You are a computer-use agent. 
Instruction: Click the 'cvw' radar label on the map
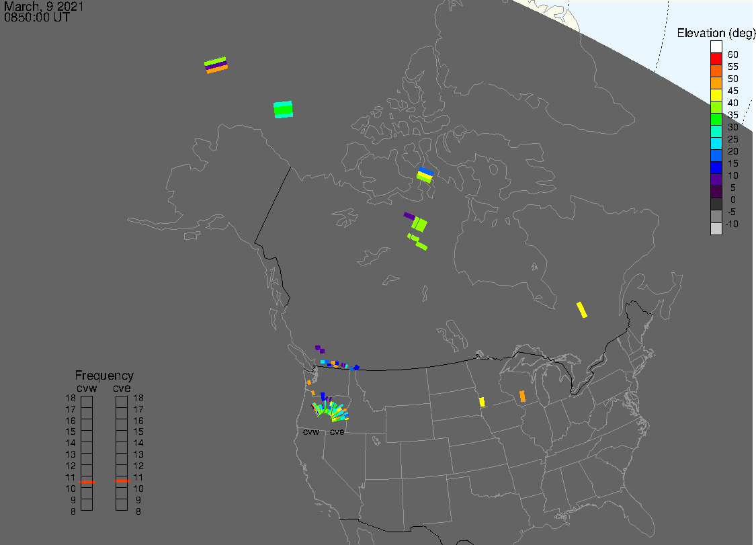point(311,431)
